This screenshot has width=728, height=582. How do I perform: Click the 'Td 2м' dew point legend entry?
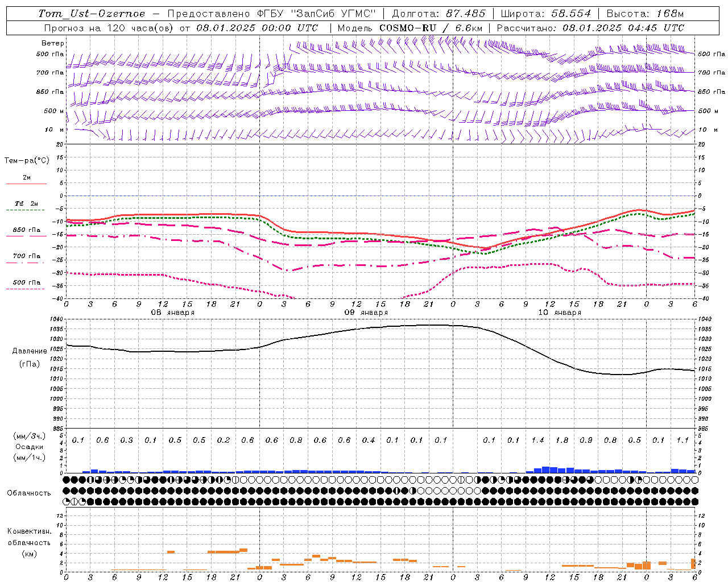click(x=27, y=203)
